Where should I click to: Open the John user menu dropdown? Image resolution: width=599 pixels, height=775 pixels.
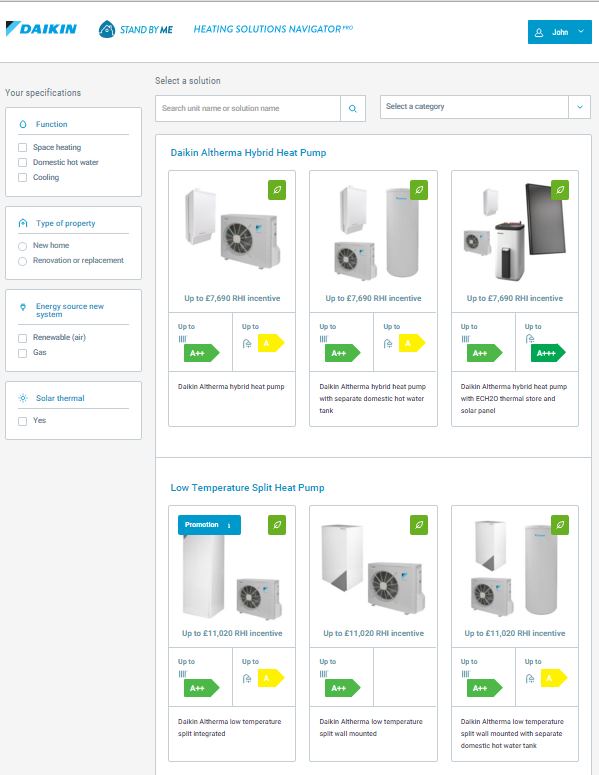click(x=559, y=32)
